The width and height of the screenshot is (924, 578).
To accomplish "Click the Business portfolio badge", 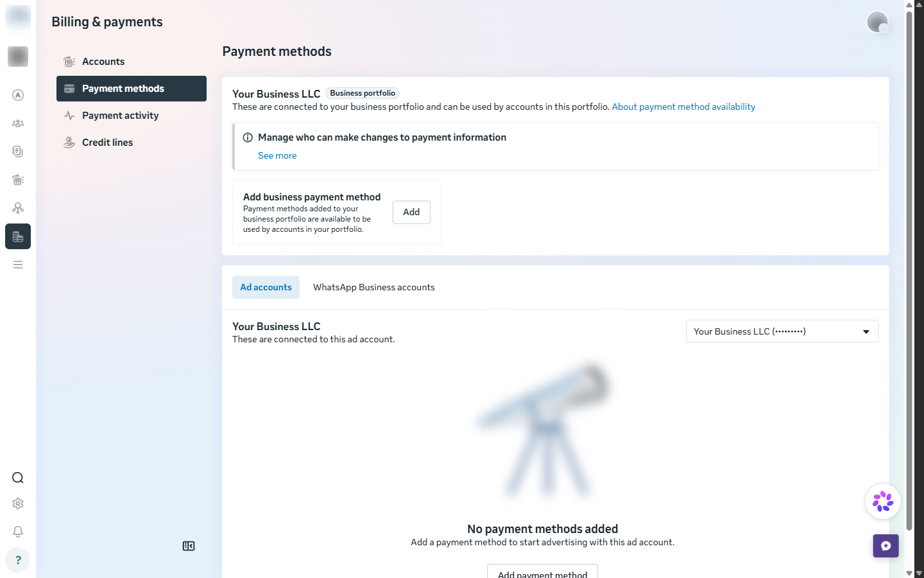I will coord(363,93).
